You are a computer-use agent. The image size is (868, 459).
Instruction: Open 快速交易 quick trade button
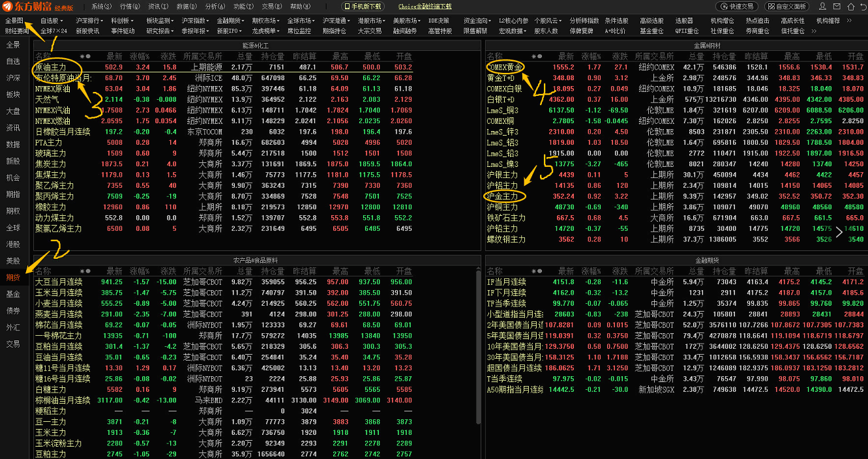click(737, 7)
